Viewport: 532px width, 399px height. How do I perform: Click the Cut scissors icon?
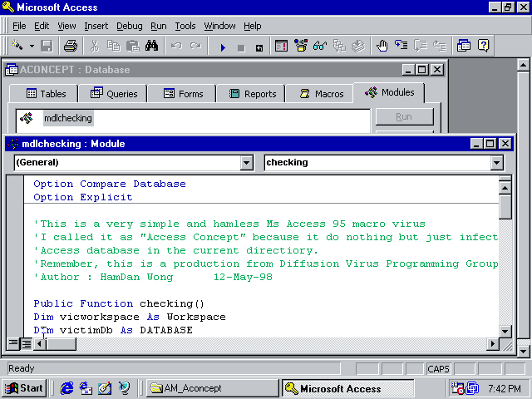pos(95,46)
